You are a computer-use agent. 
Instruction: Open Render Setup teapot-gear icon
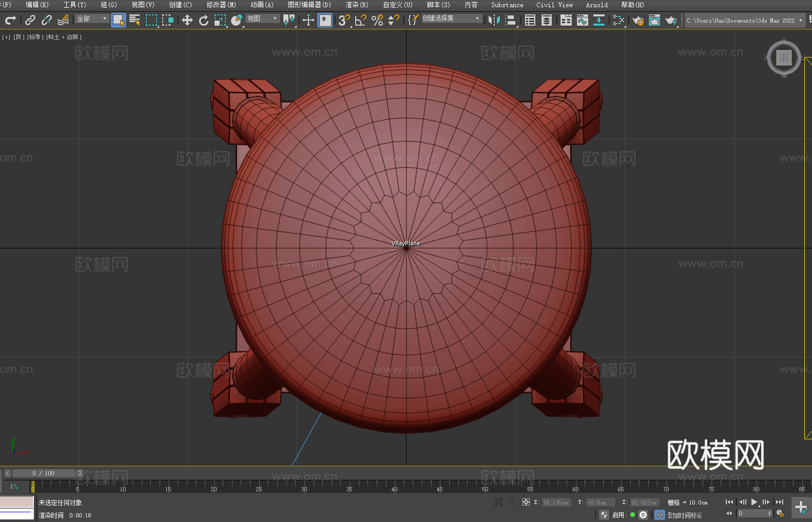638,21
